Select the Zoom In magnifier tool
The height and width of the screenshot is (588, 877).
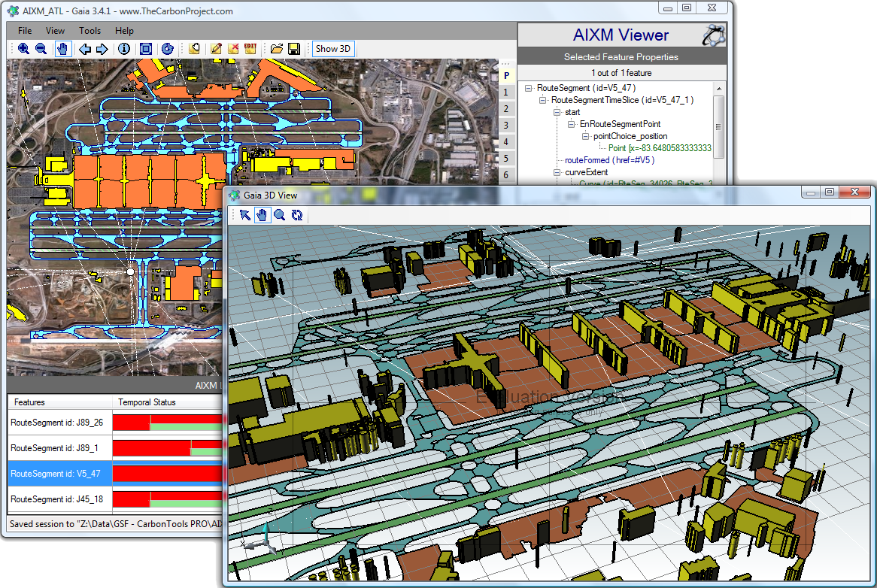click(x=23, y=49)
